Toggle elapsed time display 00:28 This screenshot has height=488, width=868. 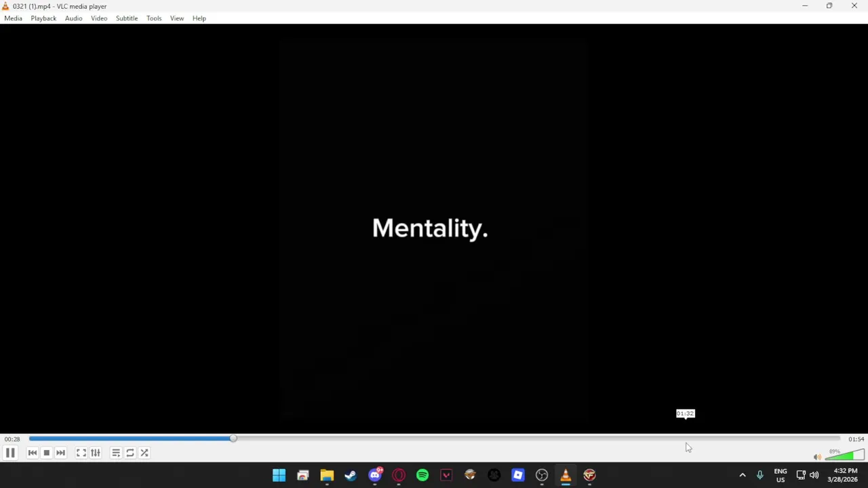click(x=12, y=439)
